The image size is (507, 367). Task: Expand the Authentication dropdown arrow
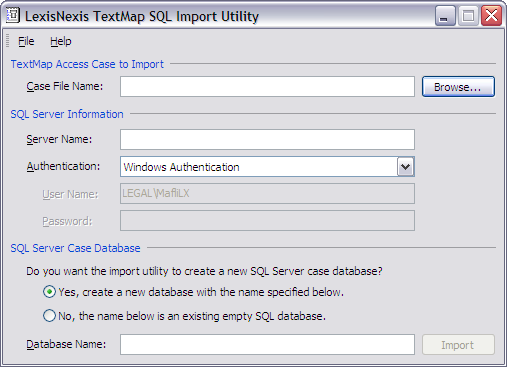click(405, 166)
